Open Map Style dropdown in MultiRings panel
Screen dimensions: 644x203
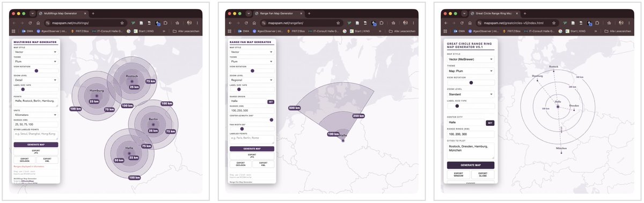(35, 52)
